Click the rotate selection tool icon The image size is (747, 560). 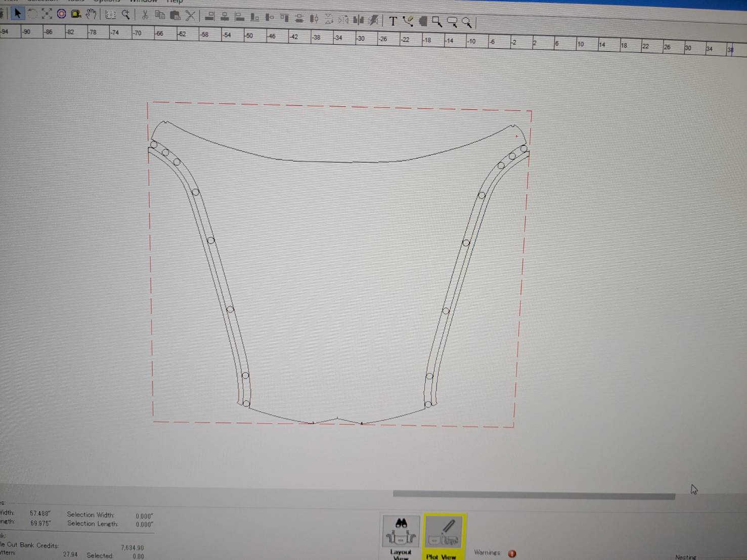coord(32,14)
